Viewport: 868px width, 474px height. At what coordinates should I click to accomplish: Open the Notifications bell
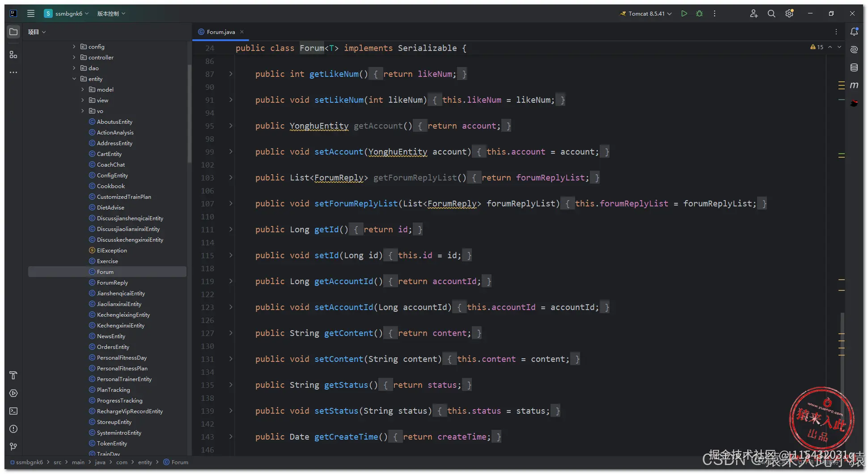point(854,32)
